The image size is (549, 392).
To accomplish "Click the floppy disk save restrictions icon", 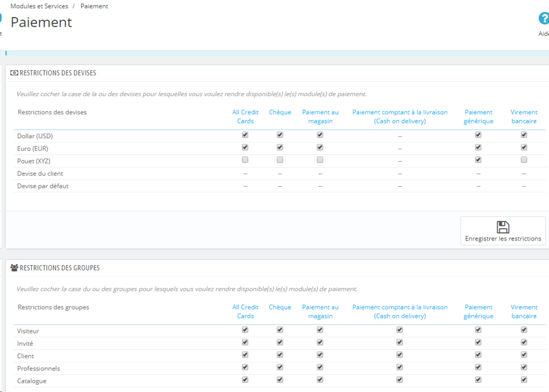I will (x=503, y=227).
